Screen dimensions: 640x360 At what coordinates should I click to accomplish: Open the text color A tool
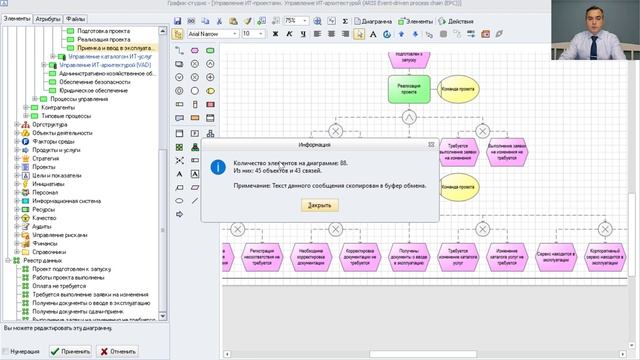pos(373,34)
